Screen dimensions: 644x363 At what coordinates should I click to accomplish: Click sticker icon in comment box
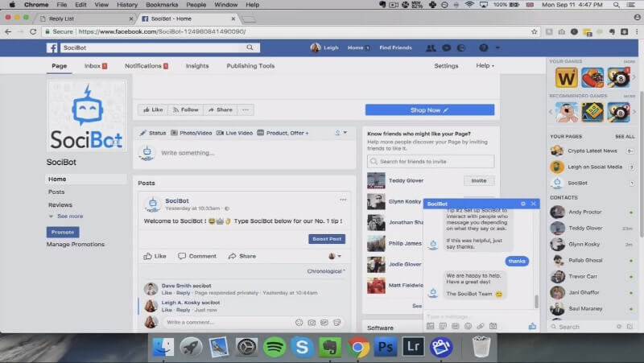click(x=337, y=323)
